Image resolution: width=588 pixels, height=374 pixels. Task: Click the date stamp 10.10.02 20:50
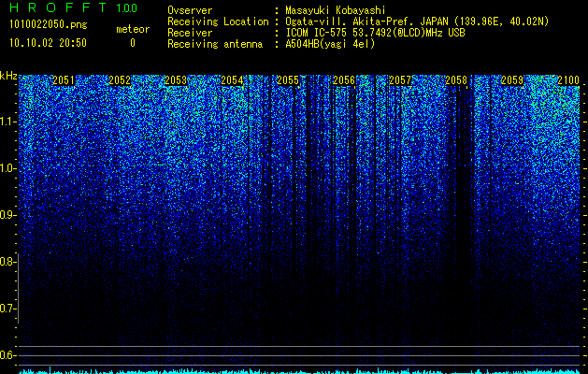(48, 43)
